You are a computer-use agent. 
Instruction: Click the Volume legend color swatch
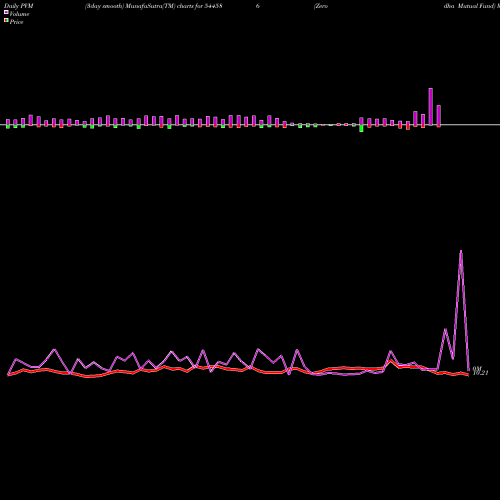click(6, 12)
